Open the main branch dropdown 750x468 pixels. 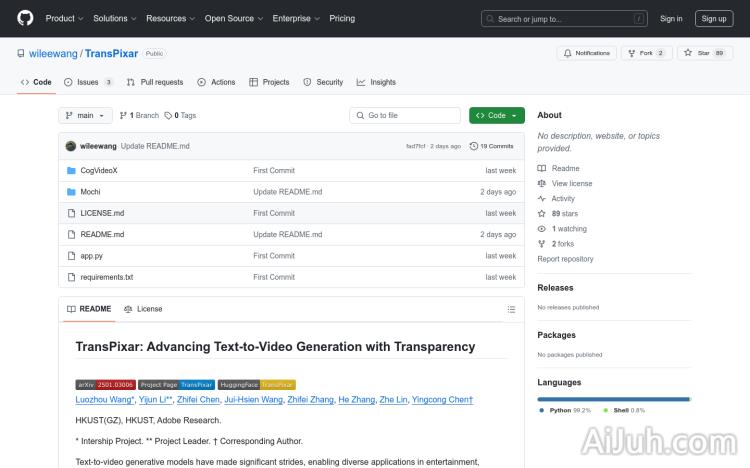86,116
